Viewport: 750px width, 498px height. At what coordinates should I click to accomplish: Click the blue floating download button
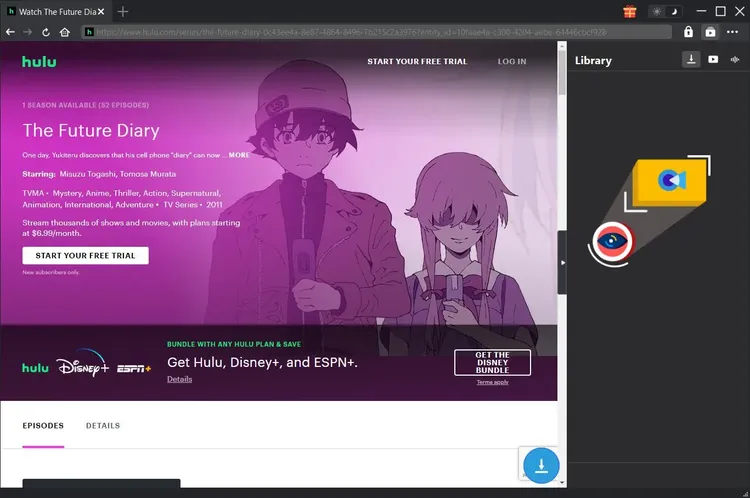541,466
